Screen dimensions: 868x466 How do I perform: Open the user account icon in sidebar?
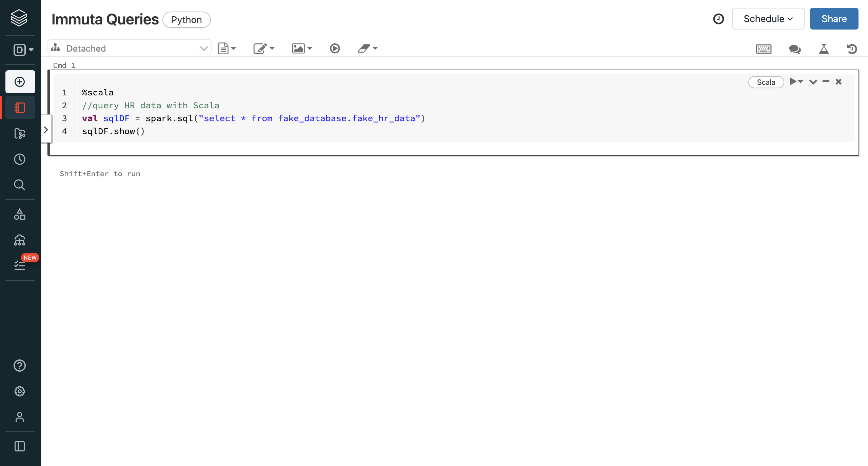(x=20, y=417)
